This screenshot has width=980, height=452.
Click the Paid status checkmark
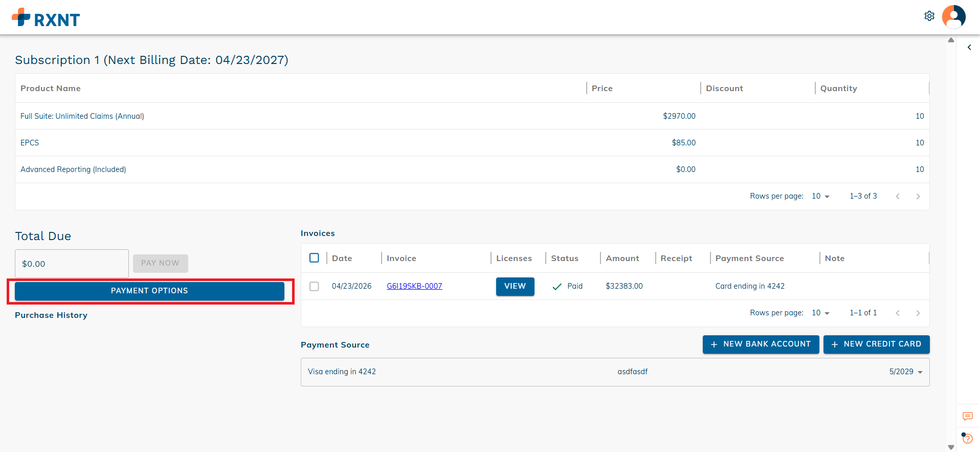tap(557, 287)
